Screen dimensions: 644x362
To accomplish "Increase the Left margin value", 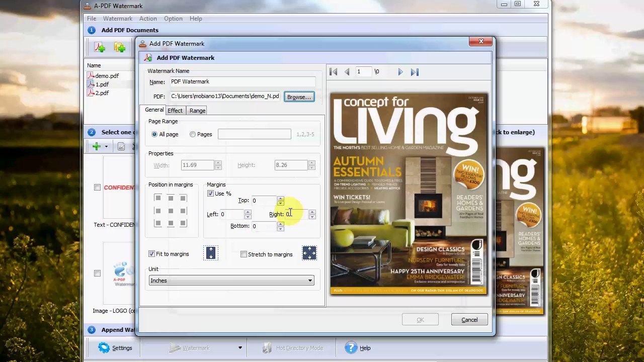I will point(248,212).
